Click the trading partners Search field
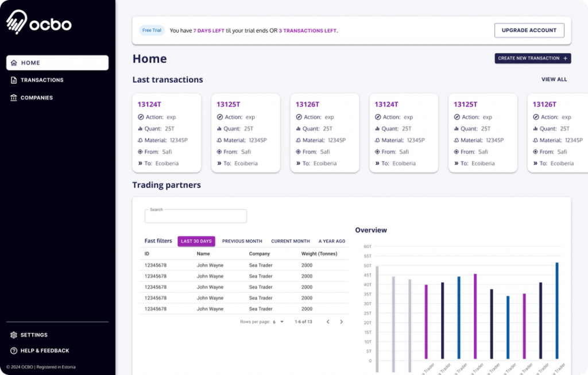588x375 pixels. pos(195,217)
